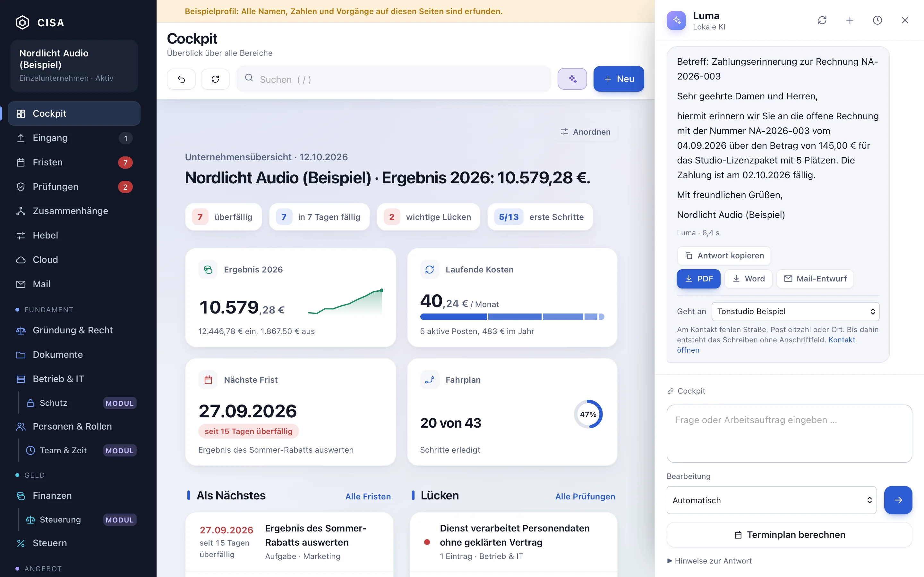Toggle the 'wichtige Lücken' chip

[428, 217]
